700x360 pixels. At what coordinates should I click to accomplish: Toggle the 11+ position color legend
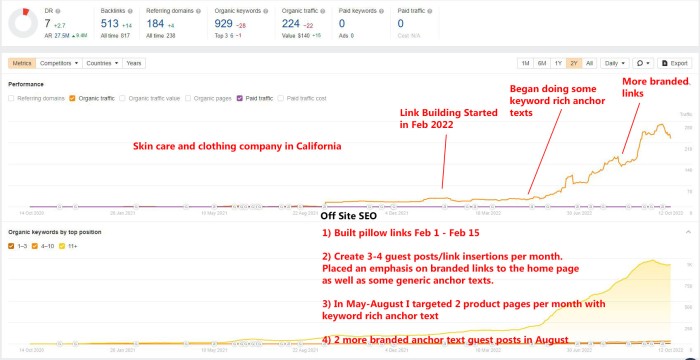(x=61, y=246)
